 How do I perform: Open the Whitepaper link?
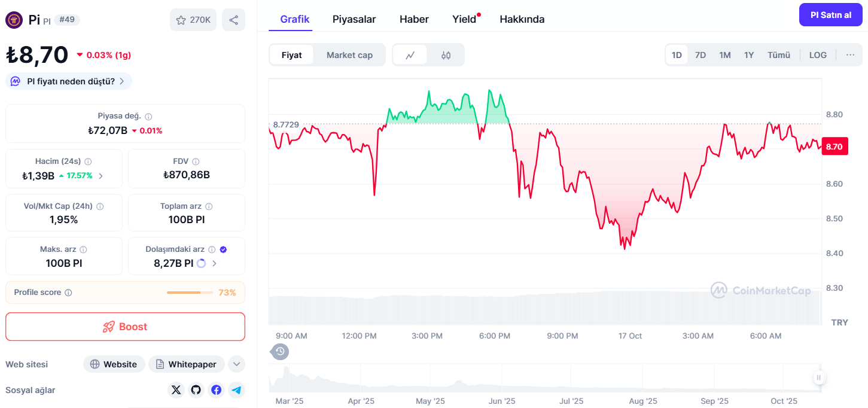187,364
